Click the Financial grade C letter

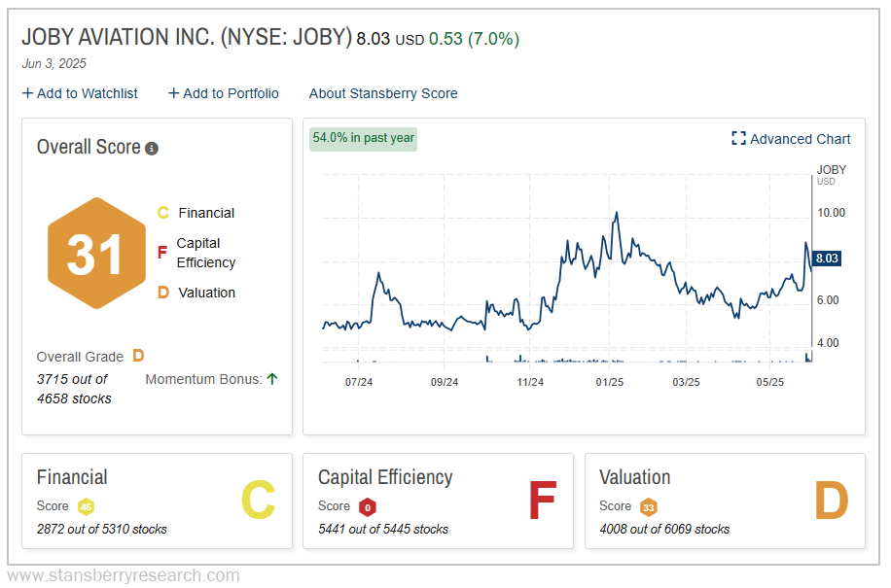tap(258, 501)
